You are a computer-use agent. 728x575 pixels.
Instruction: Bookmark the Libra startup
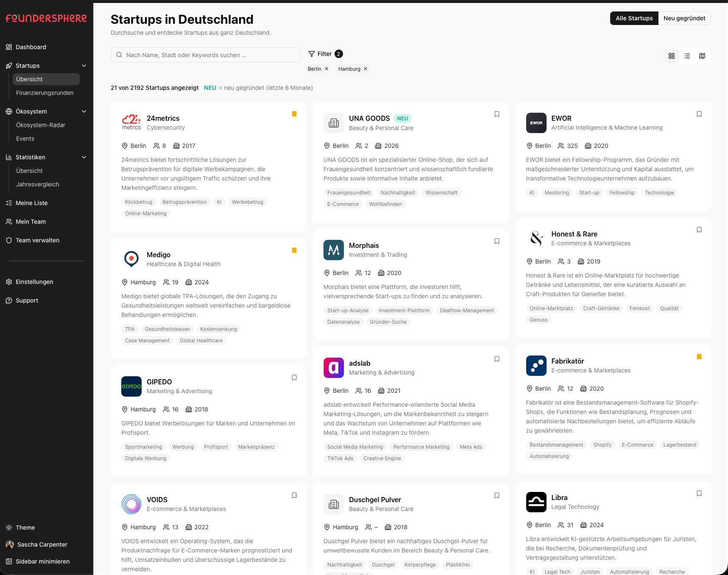[699, 493]
